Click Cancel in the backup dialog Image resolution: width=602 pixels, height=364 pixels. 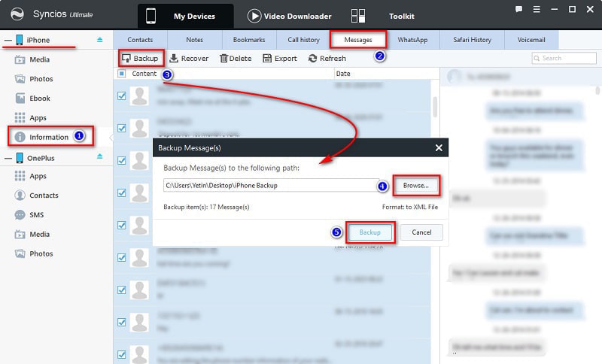pos(421,232)
